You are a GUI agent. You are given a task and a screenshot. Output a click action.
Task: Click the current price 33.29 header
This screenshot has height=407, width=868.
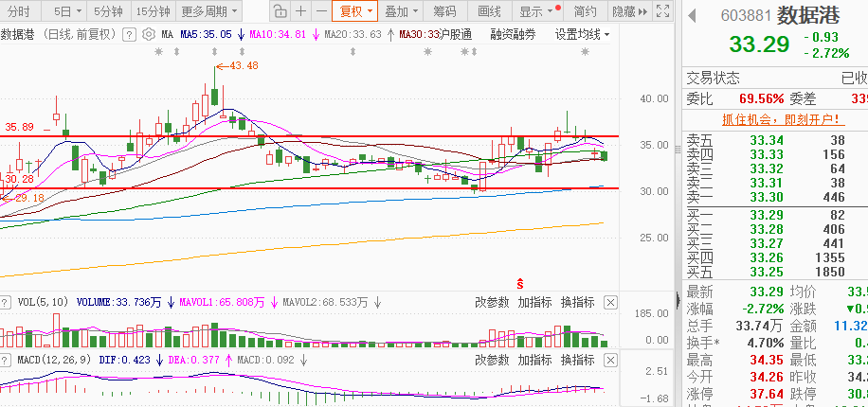click(758, 44)
